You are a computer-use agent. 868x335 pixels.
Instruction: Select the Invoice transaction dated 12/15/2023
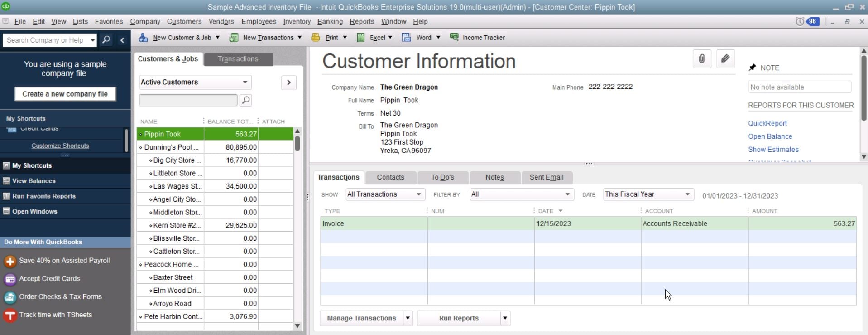(x=588, y=224)
